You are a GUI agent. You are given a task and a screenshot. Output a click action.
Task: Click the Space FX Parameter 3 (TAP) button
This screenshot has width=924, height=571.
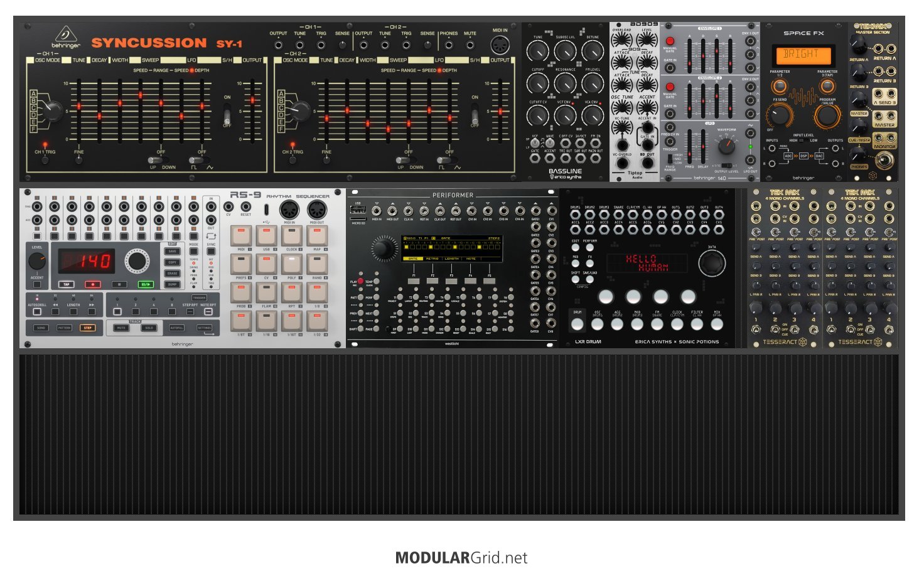click(x=827, y=86)
